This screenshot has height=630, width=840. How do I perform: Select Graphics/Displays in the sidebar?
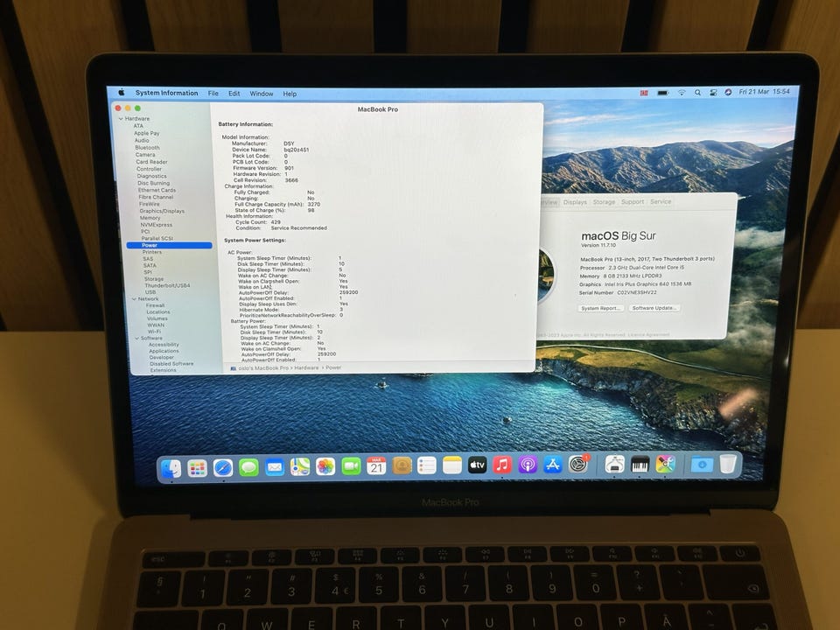coord(162,211)
